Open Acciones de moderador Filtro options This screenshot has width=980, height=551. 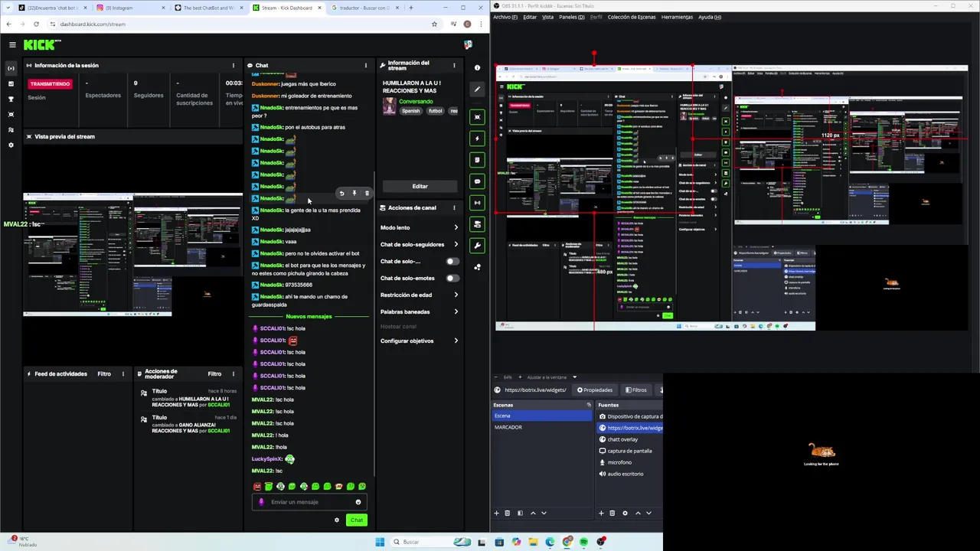pos(214,374)
